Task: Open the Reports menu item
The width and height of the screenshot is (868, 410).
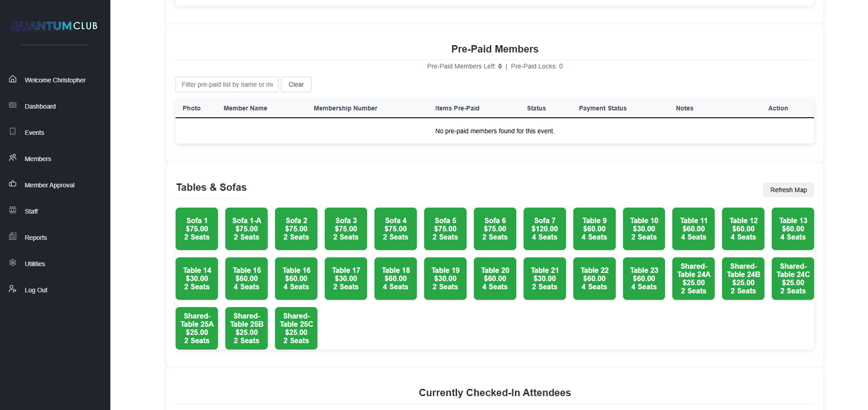Action: (36, 238)
